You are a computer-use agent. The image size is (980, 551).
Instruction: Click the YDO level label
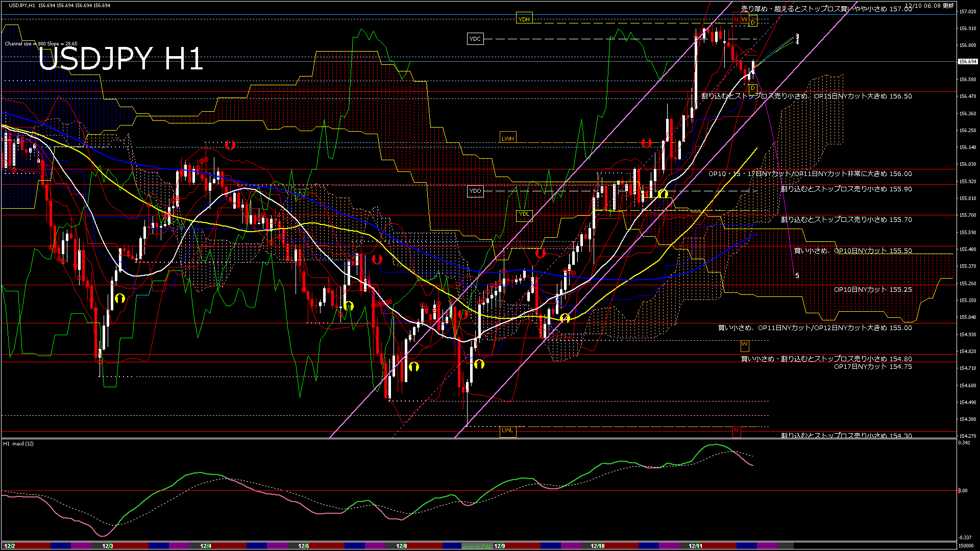click(476, 190)
